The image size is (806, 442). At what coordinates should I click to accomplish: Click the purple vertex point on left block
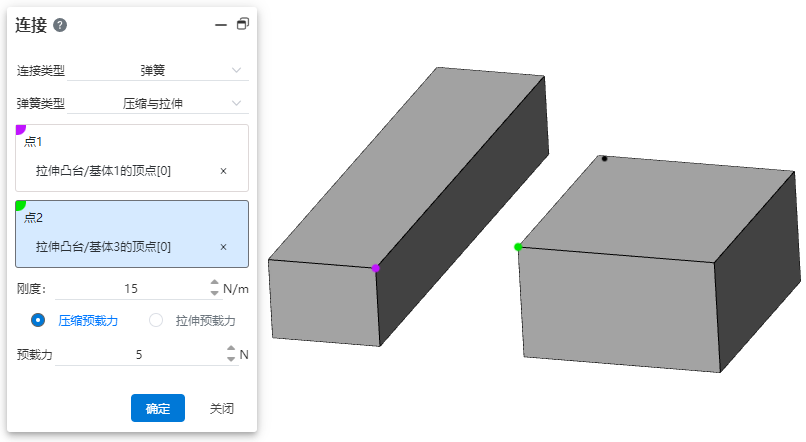[375, 268]
